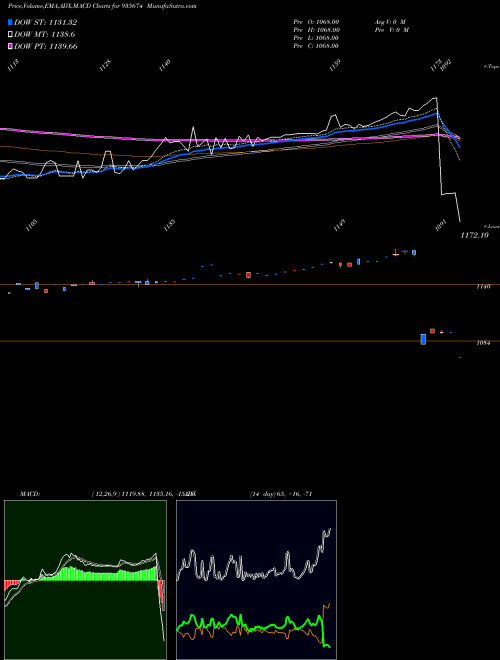
Task: Click the magenta DOW PT legend swatch
Action: click(x=10, y=46)
